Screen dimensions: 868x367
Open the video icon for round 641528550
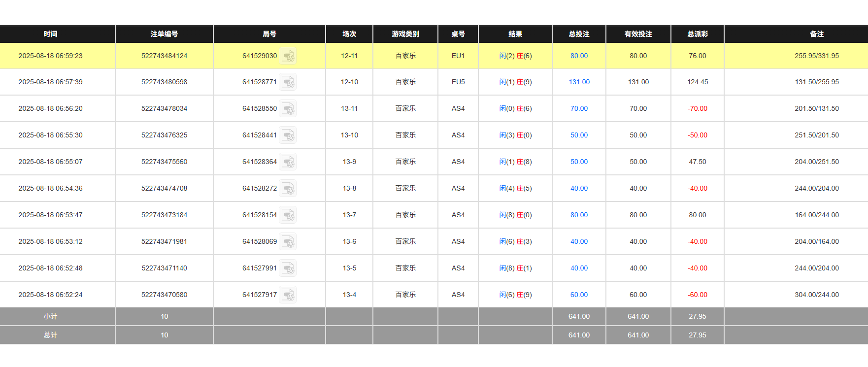[288, 109]
